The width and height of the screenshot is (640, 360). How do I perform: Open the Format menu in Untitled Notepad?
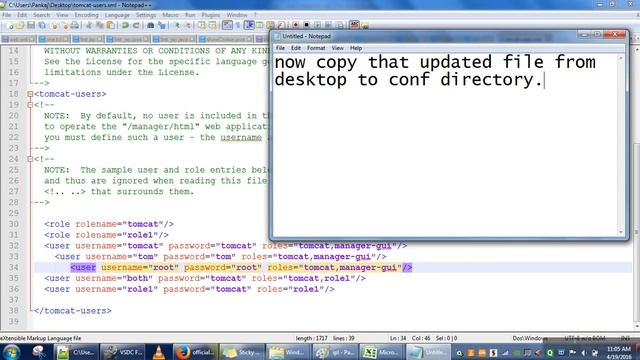316,48
